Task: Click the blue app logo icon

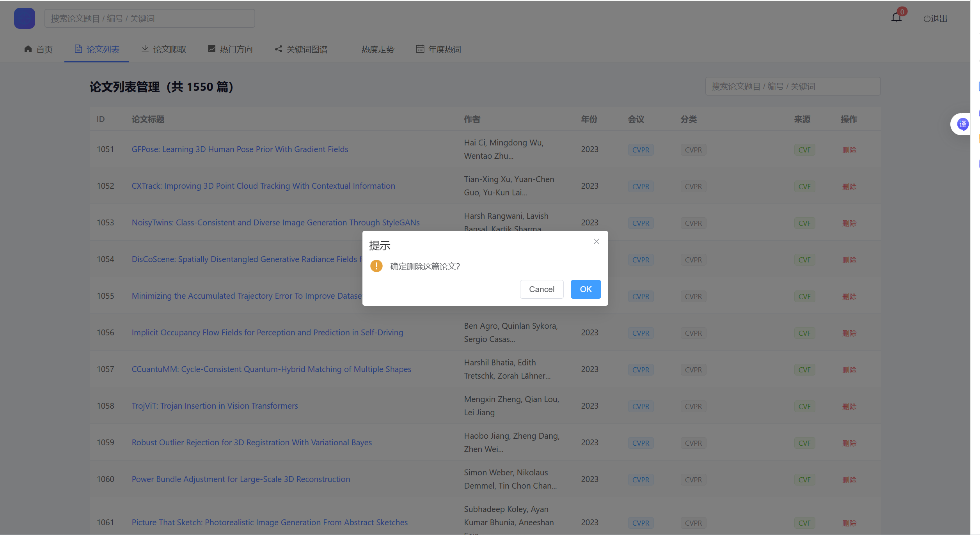Action: (24, 18)
